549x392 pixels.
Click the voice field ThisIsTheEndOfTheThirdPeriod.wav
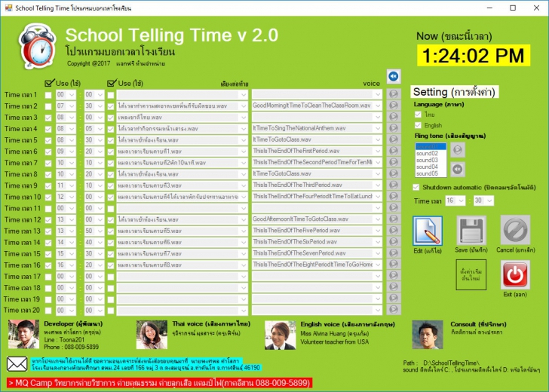click(317, 185)
